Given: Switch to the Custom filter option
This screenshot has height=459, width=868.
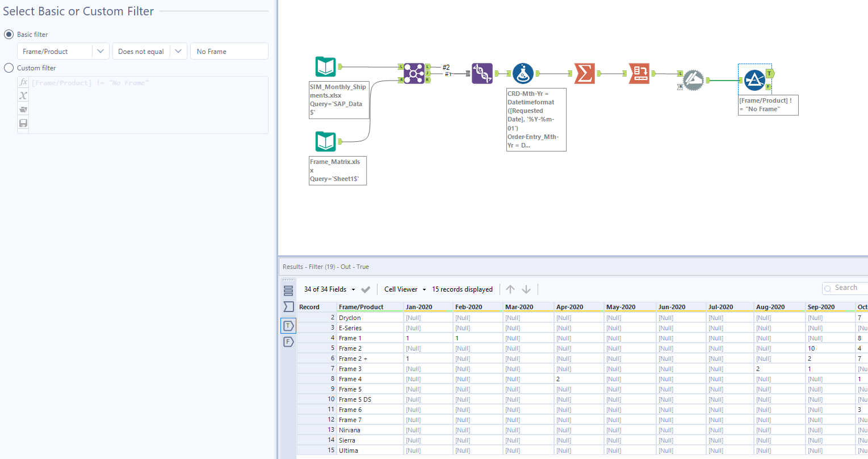Looking at the screenshot, I should pos(9,68).
